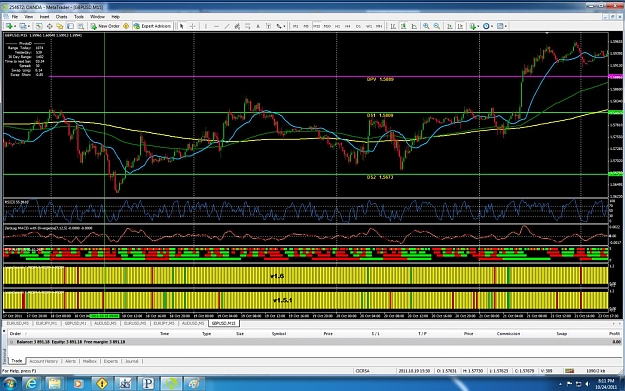Select the Text Label tool
Viewport: 625px width, 391px height.
coord(268,26)
